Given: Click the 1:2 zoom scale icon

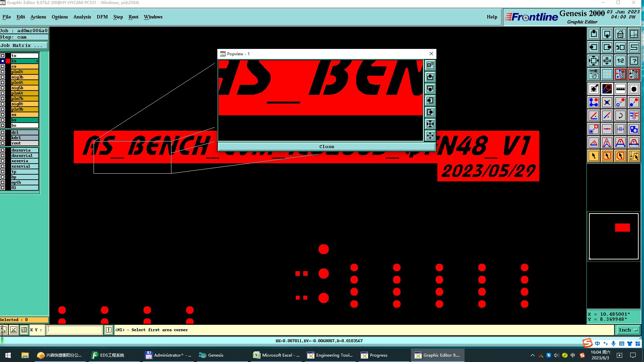Looking at the screenshot, I should pyautogui.click(x=620, y=61).
